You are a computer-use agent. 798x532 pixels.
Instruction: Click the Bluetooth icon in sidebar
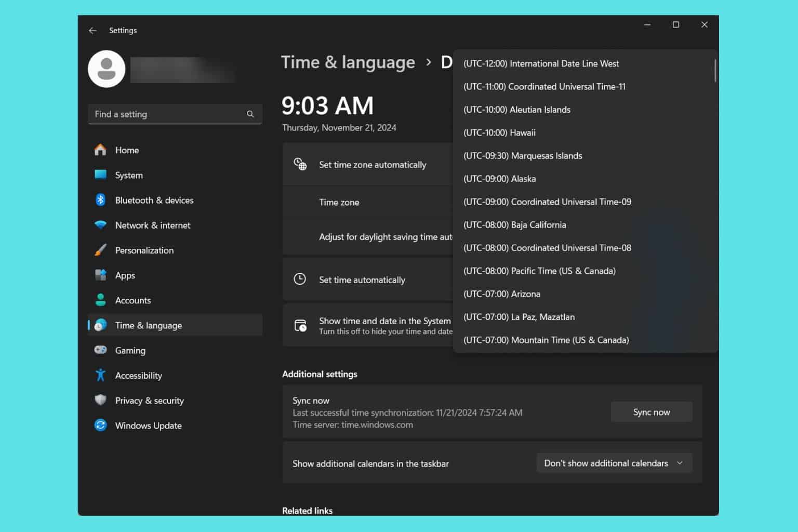100,200
